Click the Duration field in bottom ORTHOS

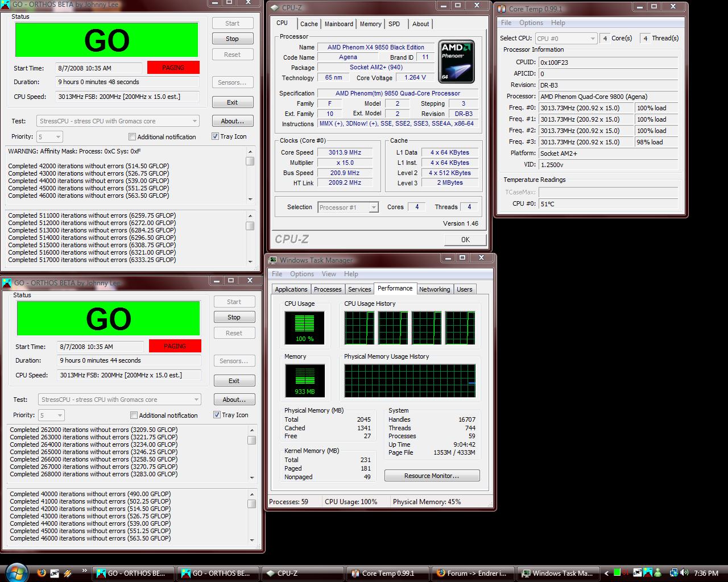tap(129, 360)
